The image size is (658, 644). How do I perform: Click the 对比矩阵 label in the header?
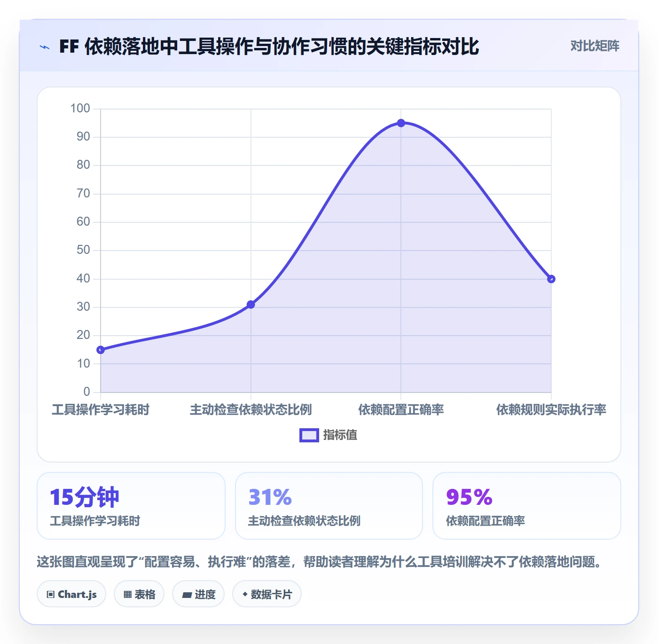[x=595, y=46]
